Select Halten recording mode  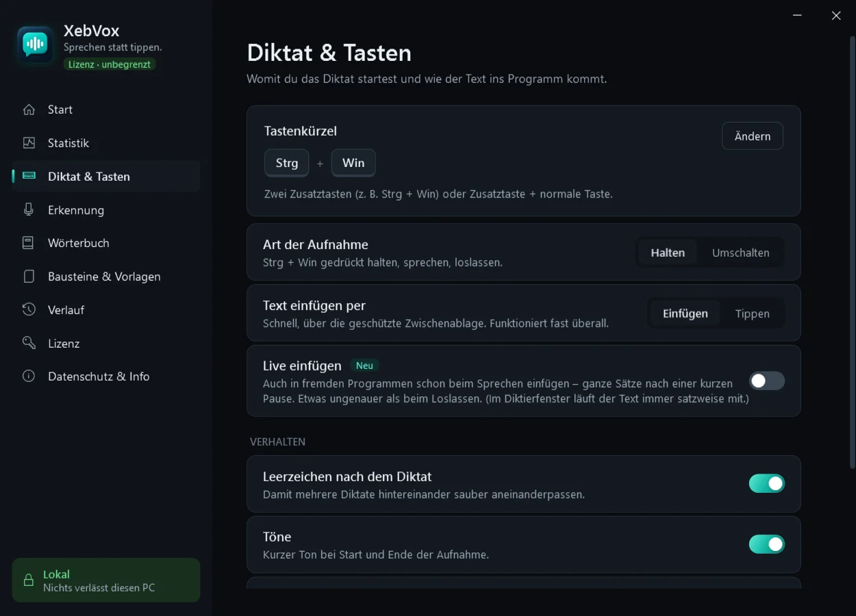(668, 253)
